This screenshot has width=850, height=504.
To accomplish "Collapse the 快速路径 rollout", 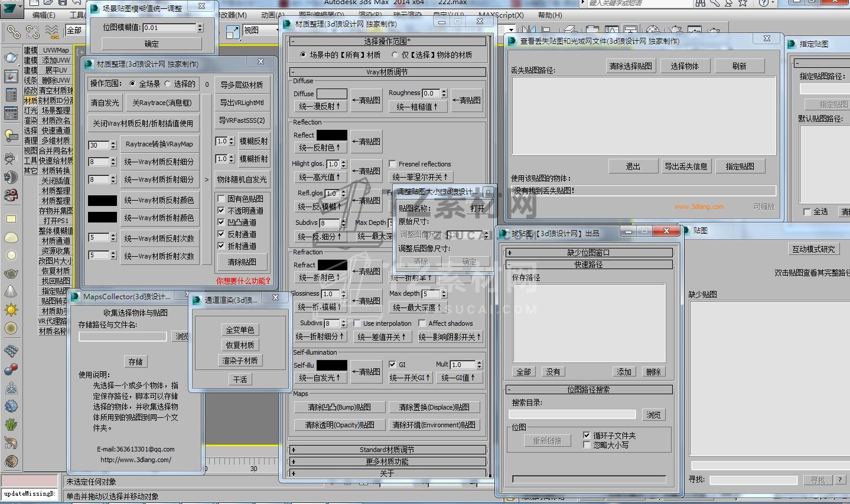I will [589, 264].
